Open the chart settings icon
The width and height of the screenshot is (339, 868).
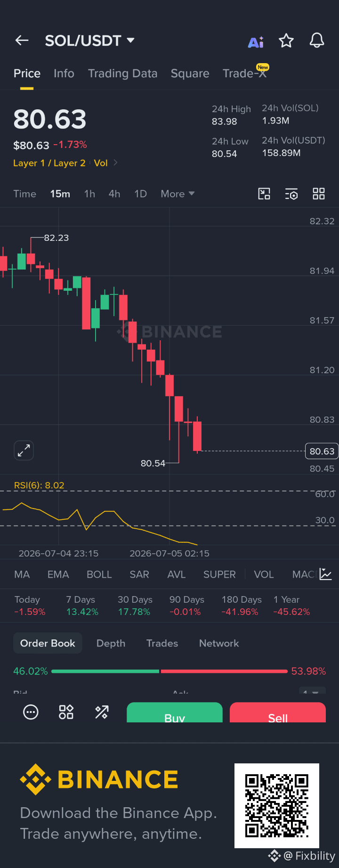(x=291, y=194)
